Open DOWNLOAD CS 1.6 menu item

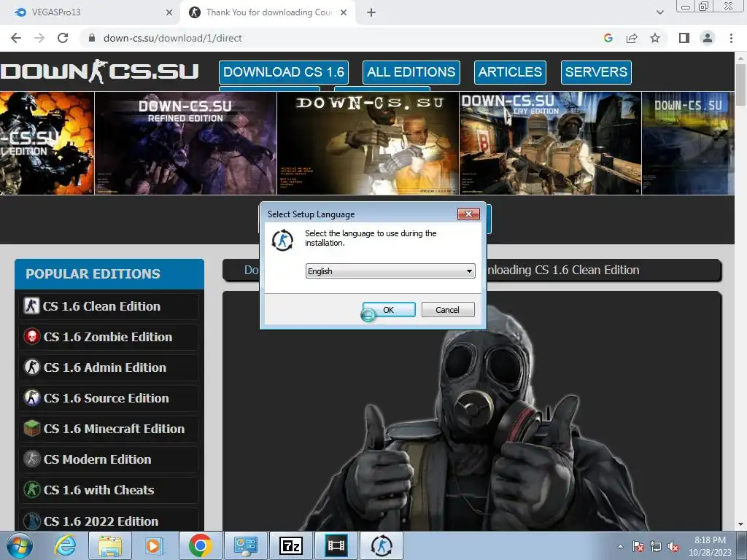point(284,72)
